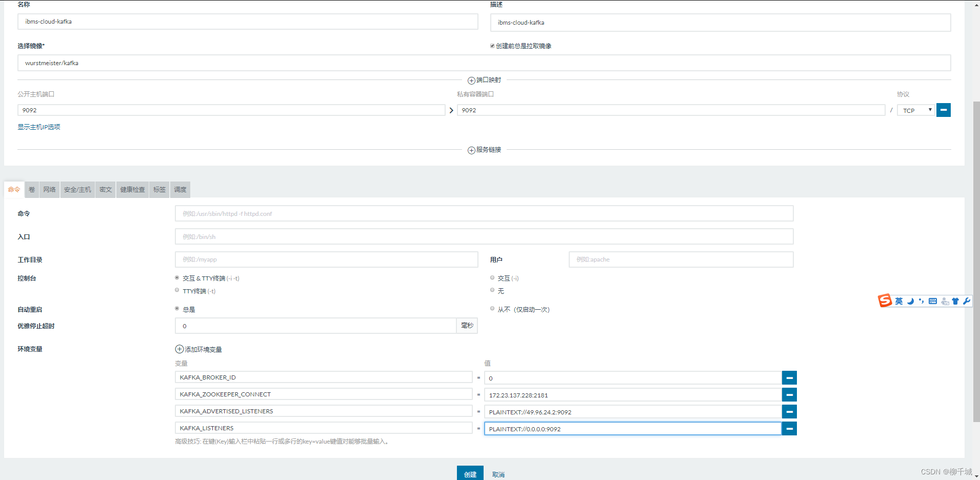Remove the KAFKA_ZOOKEEPER_CONNECT variable row
Image resolution: width=980 pixels, height=480 pixels.
tap(789, 395)
